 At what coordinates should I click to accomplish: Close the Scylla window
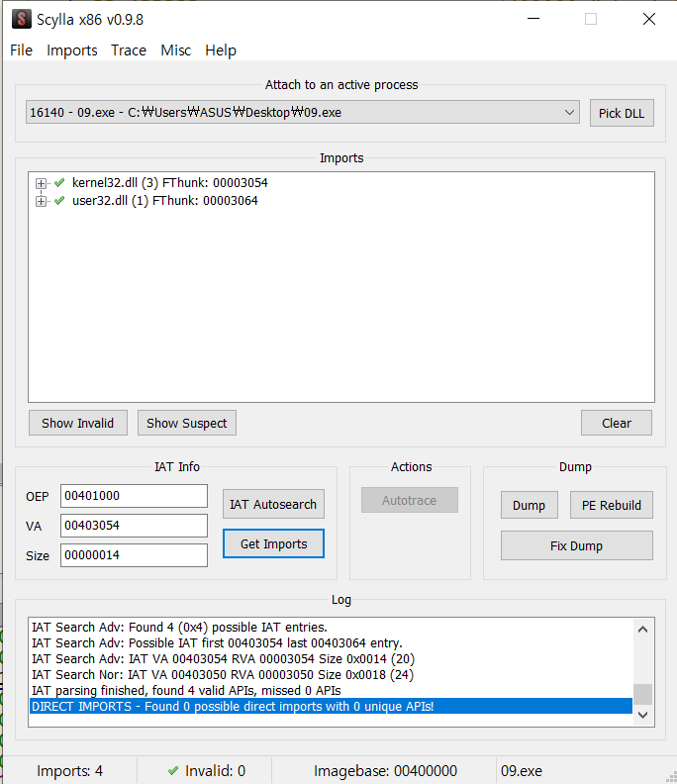pos(649,19)
